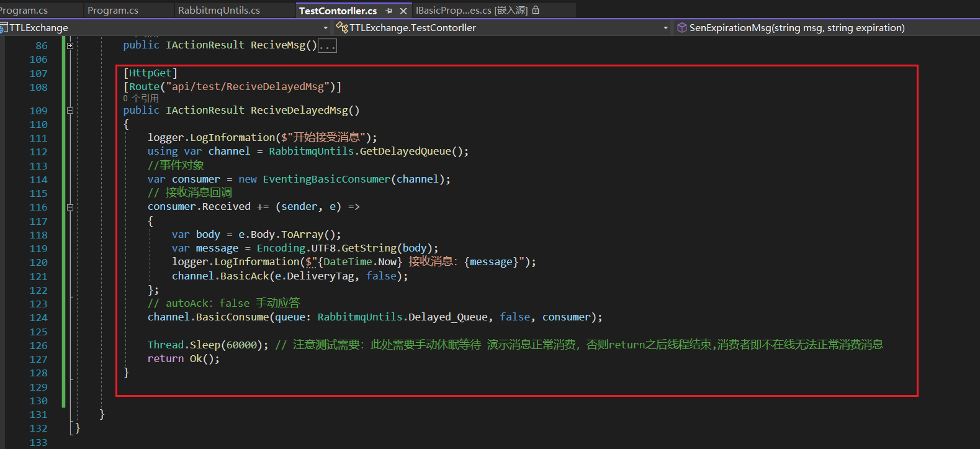The height and width of the screenshot is (449, 980).
Task: Click 'return Ok();' on line 127
Action: [x=183, y=358]
